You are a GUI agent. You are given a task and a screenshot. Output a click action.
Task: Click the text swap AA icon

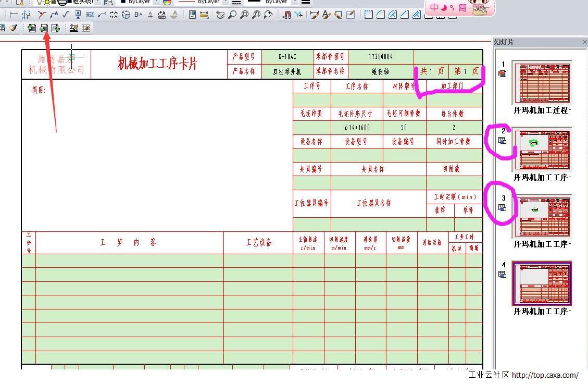(114, 15)
